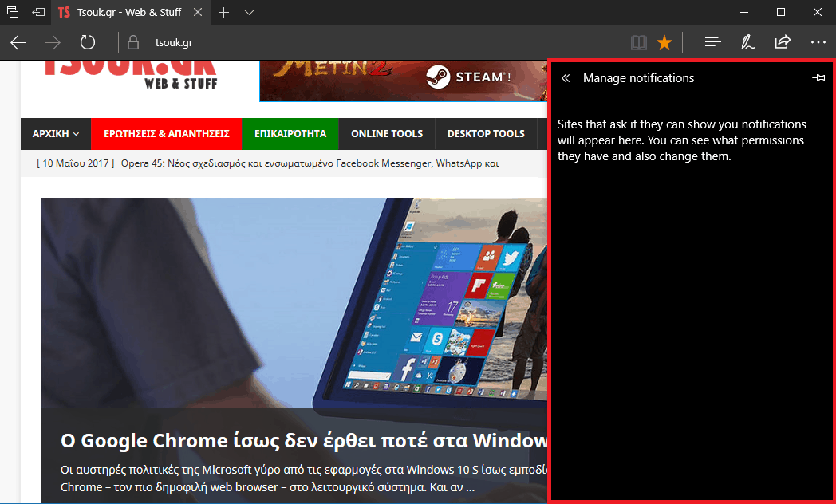Image resolution: width=836 pixels, height=504 pixels.
Task: Open the Hub (favorites, history) icon
Action: (x=713, y=42)
